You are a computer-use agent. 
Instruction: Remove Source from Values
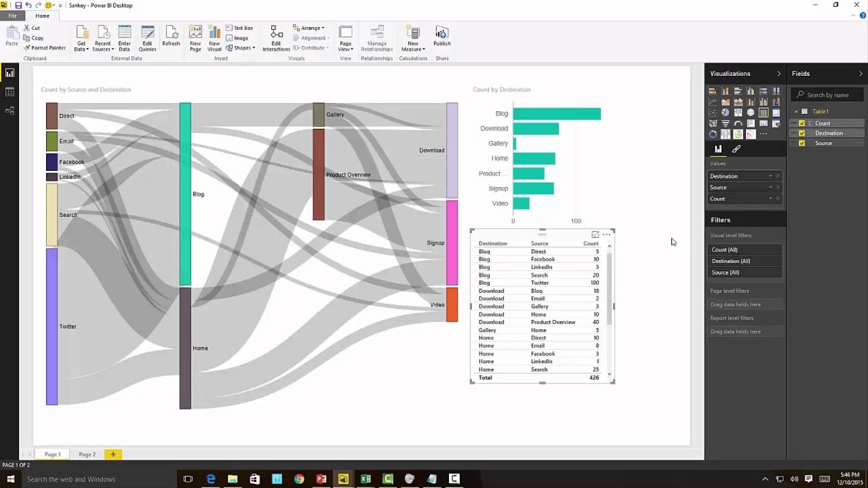coord(778,188)
